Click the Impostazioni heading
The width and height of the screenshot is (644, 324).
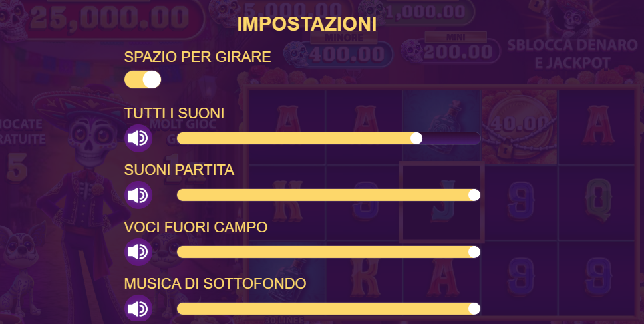(x=307, y=24)
